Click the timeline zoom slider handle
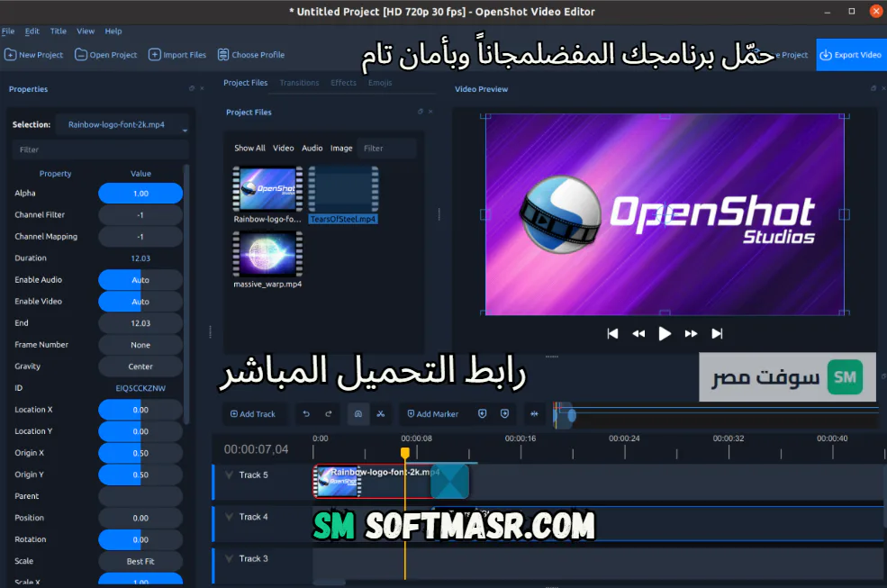Viewport: 887px width, 588px height. click(572, 416)
